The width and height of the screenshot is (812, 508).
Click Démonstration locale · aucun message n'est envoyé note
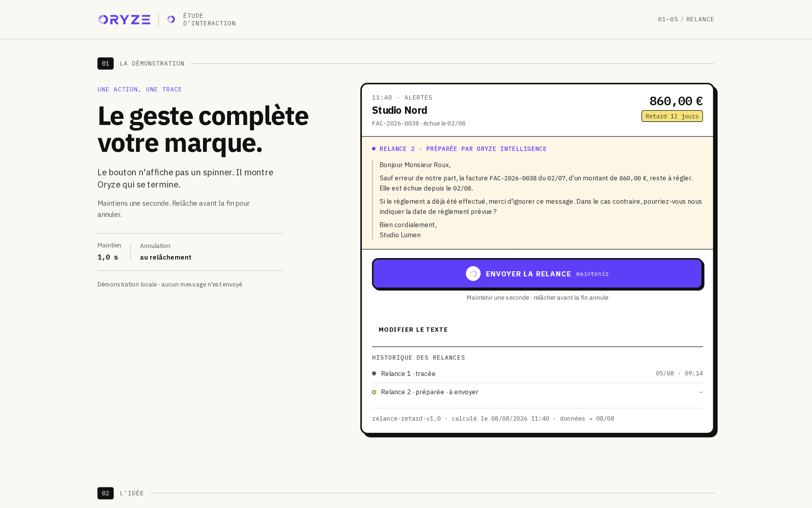[x=170, y=284]
